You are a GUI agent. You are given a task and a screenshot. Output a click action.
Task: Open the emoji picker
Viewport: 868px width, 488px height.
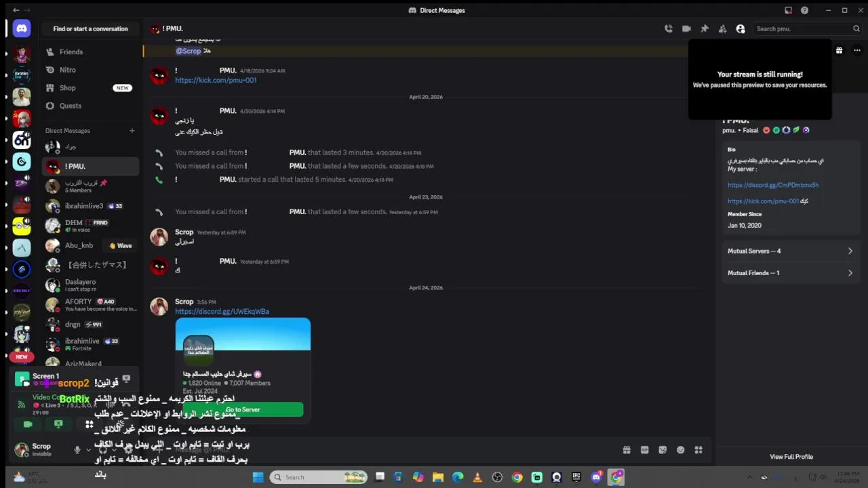point(681,450)
